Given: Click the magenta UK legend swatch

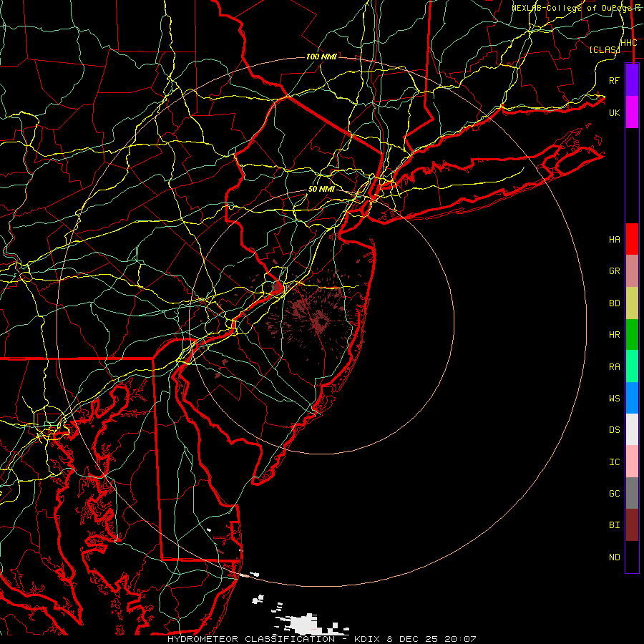Looking at the screenshot, I should 632,112.
